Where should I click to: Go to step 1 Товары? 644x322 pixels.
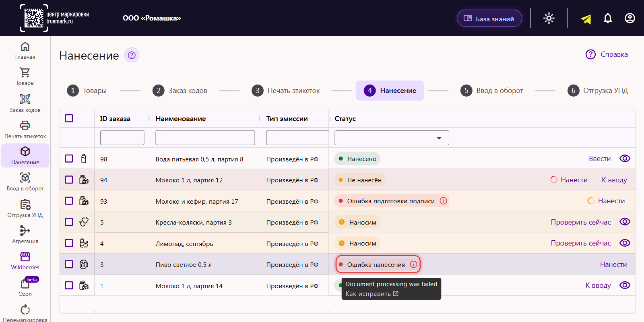pyautogui.click(x=87, y=91)
